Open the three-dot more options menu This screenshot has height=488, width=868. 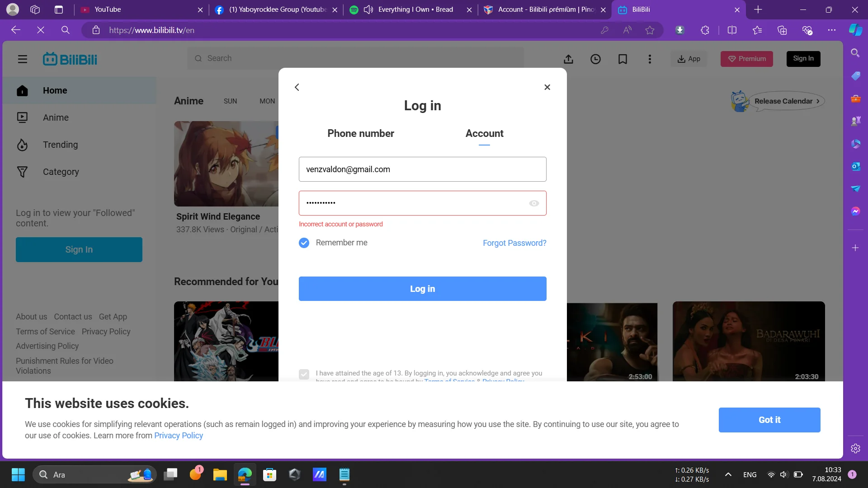650,59
